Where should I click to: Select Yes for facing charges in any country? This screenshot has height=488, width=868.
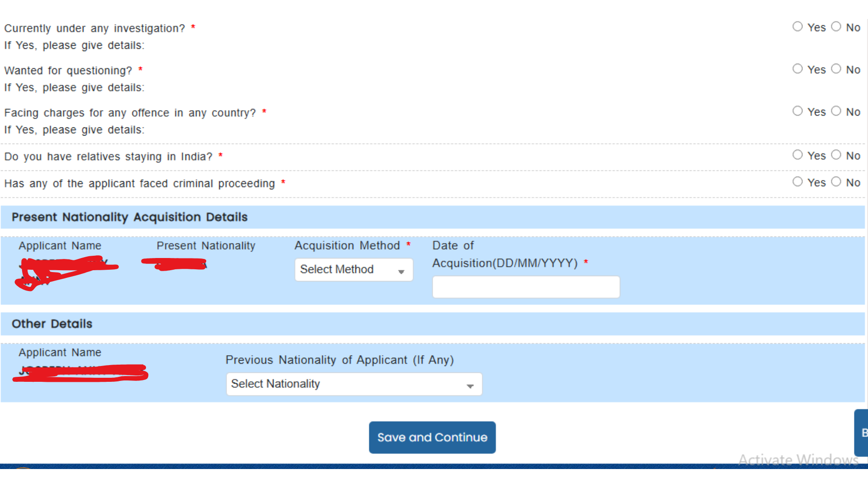(x=797, y=111)
